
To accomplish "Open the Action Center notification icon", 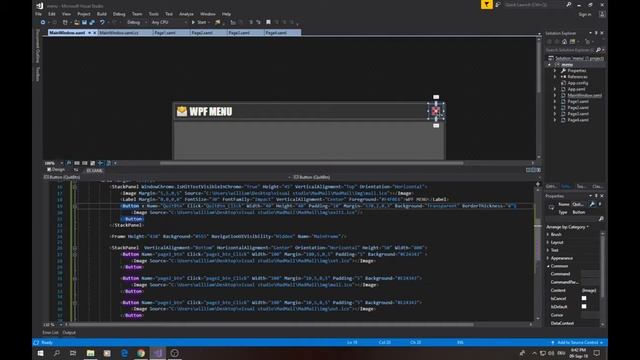I will [597, 353].
